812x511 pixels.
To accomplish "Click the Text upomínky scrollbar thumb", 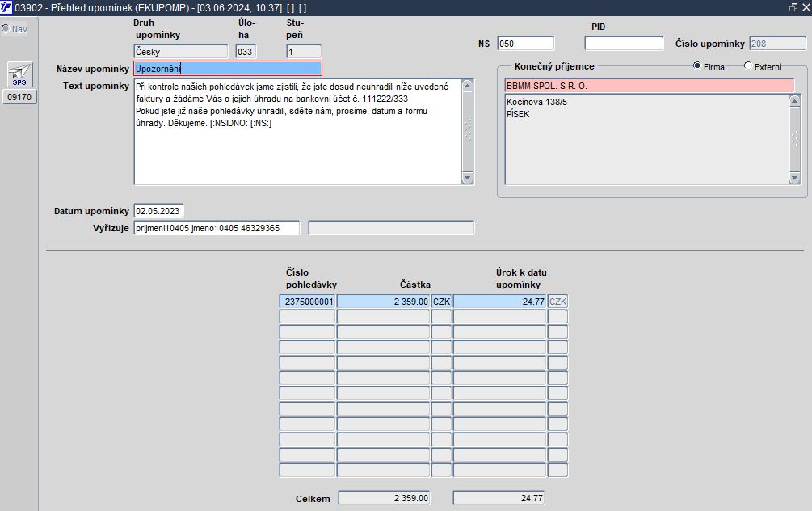I will coord(467,132).
